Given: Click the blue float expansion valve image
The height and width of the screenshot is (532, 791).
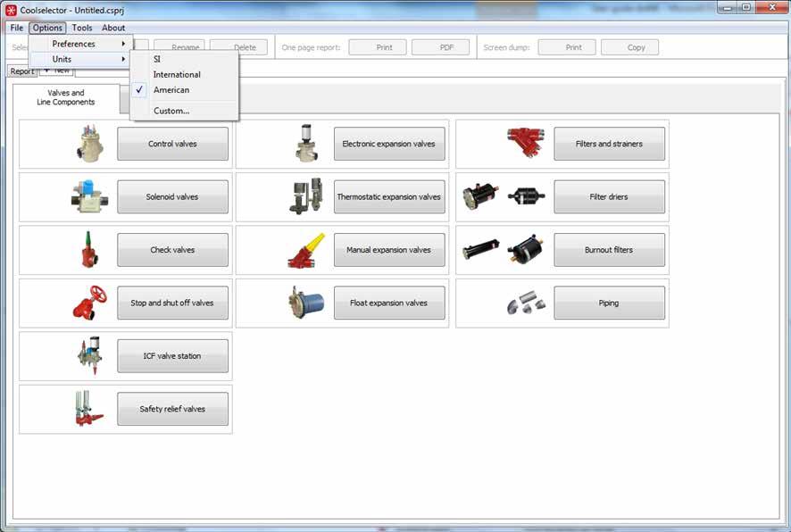Looking at the screenshot, I should coord(306,303).
